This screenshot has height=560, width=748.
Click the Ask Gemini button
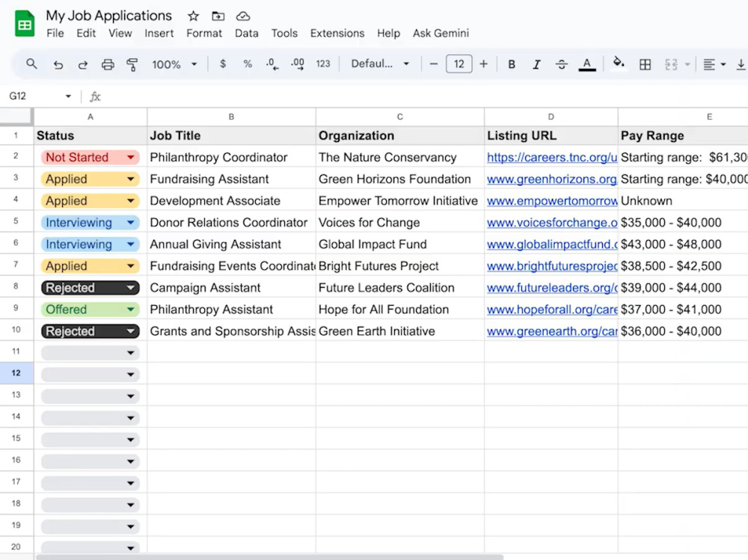tap(441, 34)
